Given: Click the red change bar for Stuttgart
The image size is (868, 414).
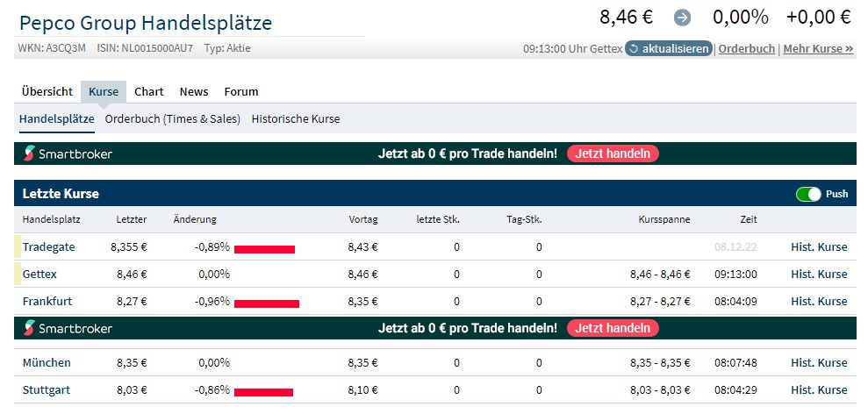Looking at the screenshot, I should [x=263, y=392].
